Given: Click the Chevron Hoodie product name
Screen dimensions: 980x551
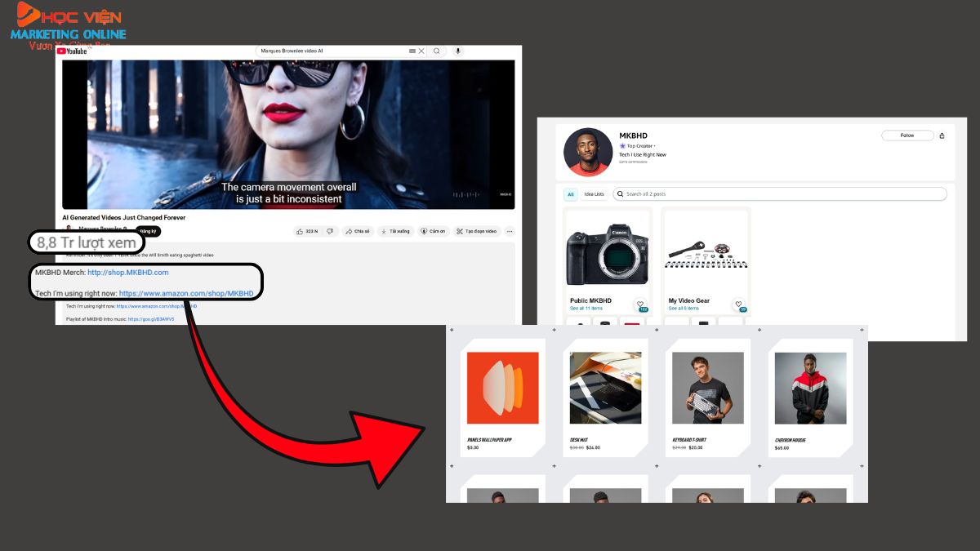Looking at the screenshot, I should pos(791,440).
